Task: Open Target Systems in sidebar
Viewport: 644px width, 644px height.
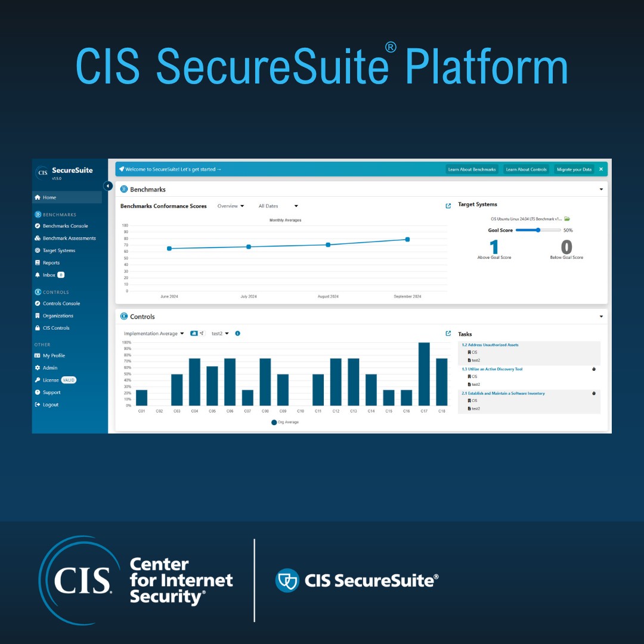Action: 55,250
